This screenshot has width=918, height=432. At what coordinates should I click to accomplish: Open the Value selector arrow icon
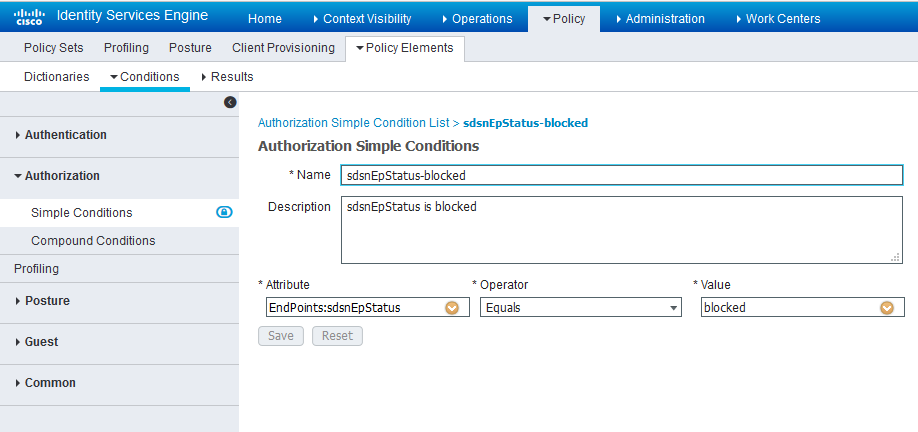886,308
